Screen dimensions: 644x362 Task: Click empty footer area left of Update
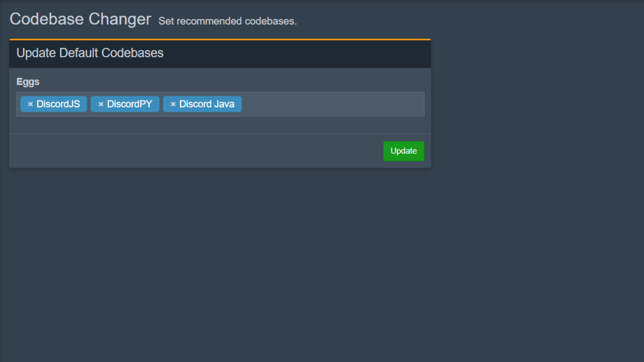point(195,151)
